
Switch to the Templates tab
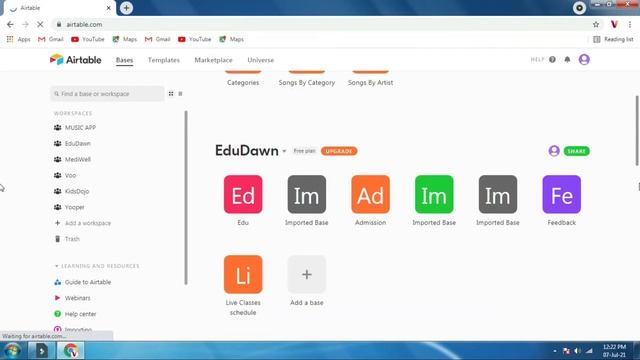[x=164, y=60]
